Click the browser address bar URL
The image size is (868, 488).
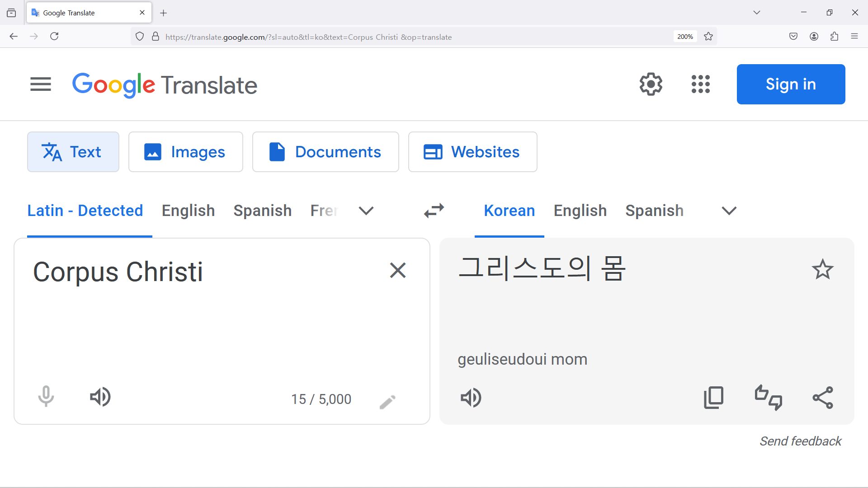click(309, 37)
